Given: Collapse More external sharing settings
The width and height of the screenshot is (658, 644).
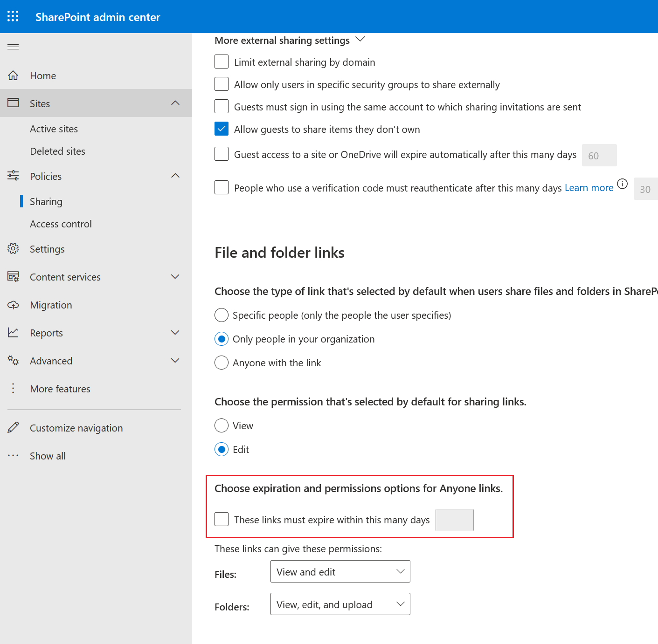Looking at the screenshot, I should point(360,39).
